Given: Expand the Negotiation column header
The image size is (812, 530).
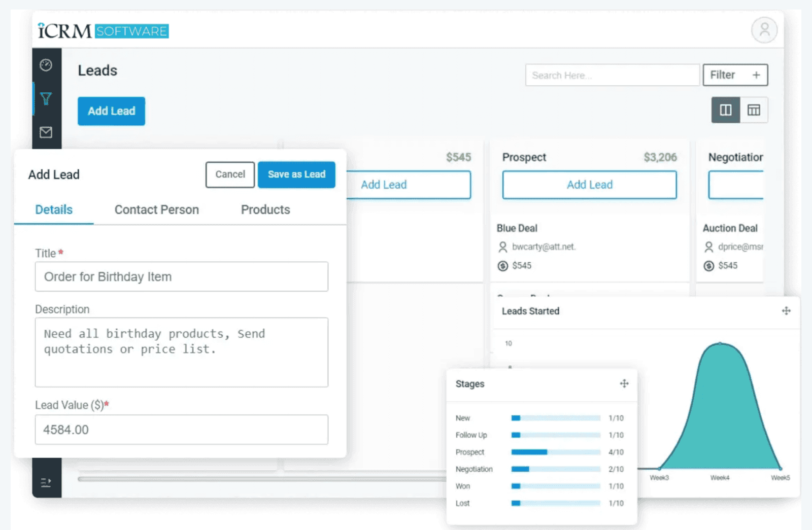Looking at the screenshot, I should pos(735,157).
